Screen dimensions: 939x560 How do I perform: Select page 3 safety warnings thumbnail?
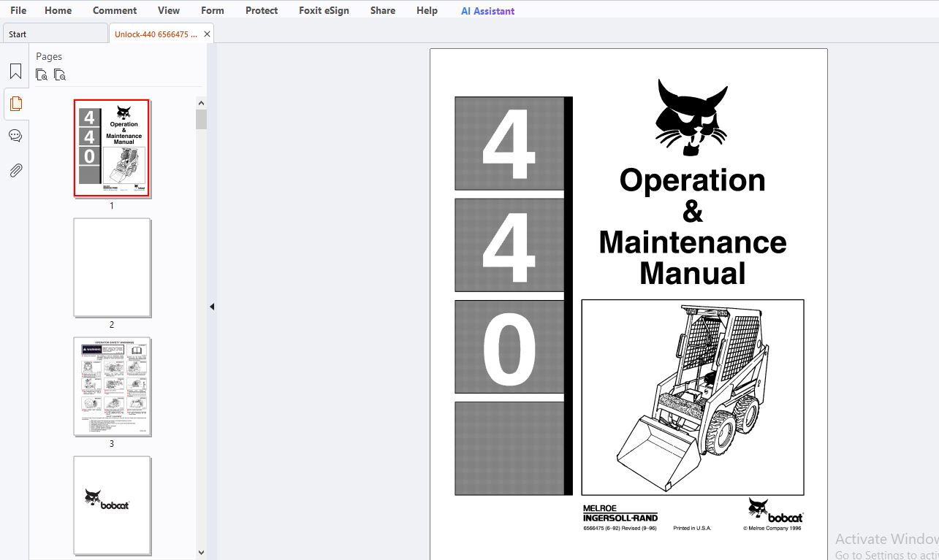[112, 387]
